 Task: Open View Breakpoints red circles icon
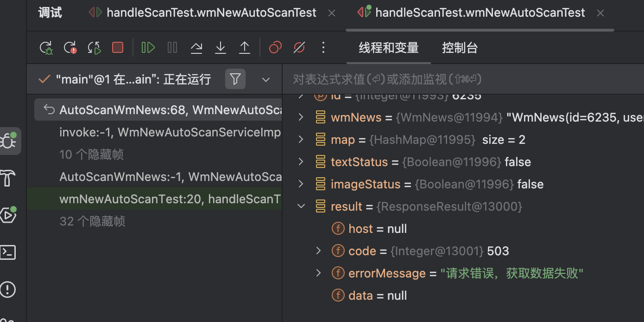[x=275, y=47]
